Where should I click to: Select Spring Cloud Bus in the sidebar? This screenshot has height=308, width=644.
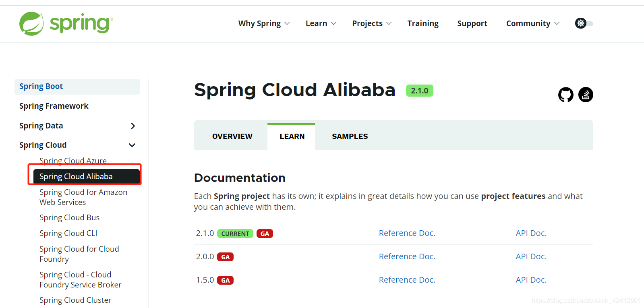point(69,217)
